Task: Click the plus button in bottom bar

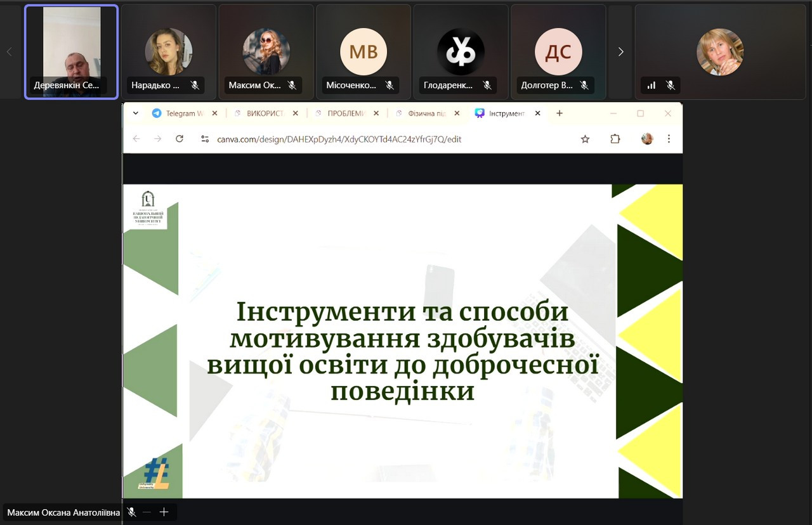Action: (x=164, y=512)
